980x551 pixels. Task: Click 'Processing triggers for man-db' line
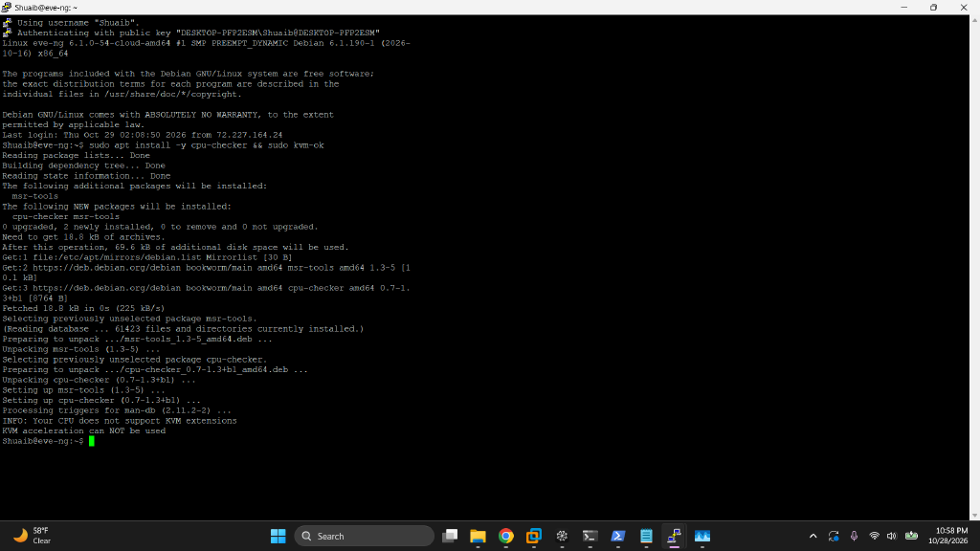pos(117,410)
